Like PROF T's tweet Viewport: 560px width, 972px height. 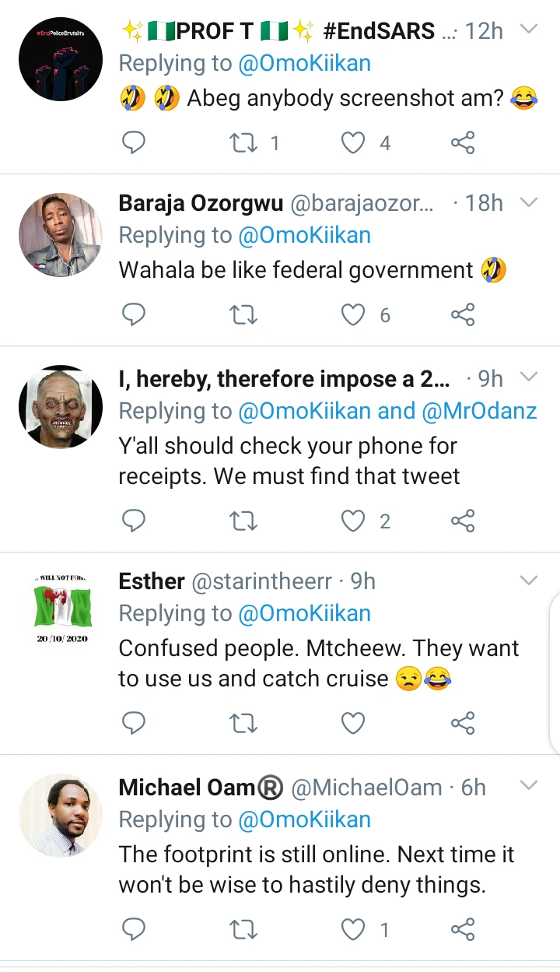[354, 142]
